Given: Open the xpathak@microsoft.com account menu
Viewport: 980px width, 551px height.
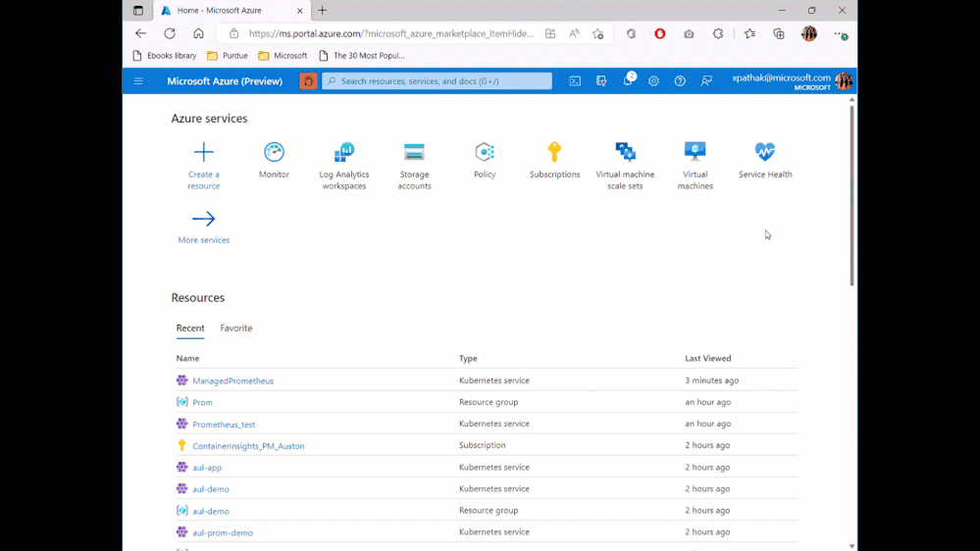Looking at the screenshot, I should click(x=792, y=81).
